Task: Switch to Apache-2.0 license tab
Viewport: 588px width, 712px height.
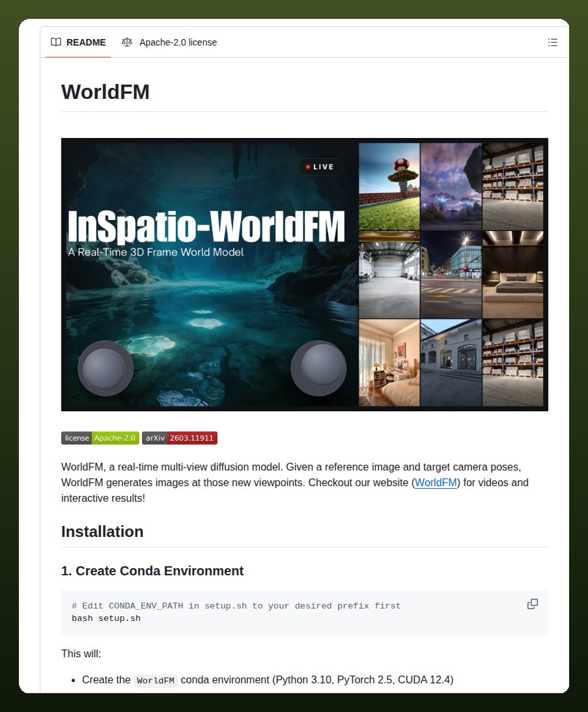Action: point(169,42)
